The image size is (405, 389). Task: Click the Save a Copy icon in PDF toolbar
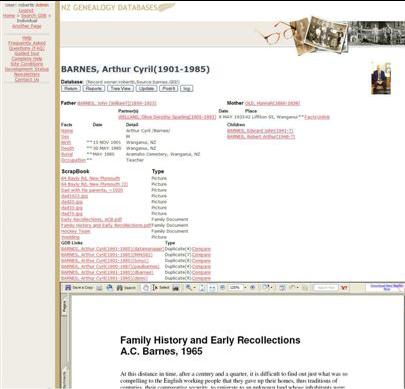[x=79, y=288]
